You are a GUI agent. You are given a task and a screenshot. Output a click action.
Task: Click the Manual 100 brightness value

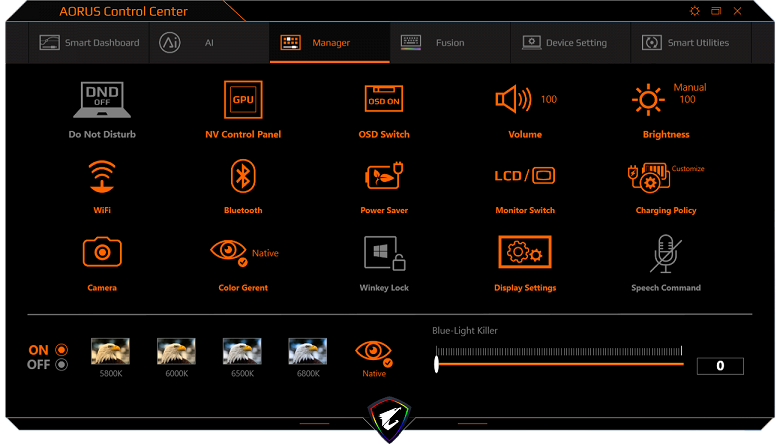[689, 93]
